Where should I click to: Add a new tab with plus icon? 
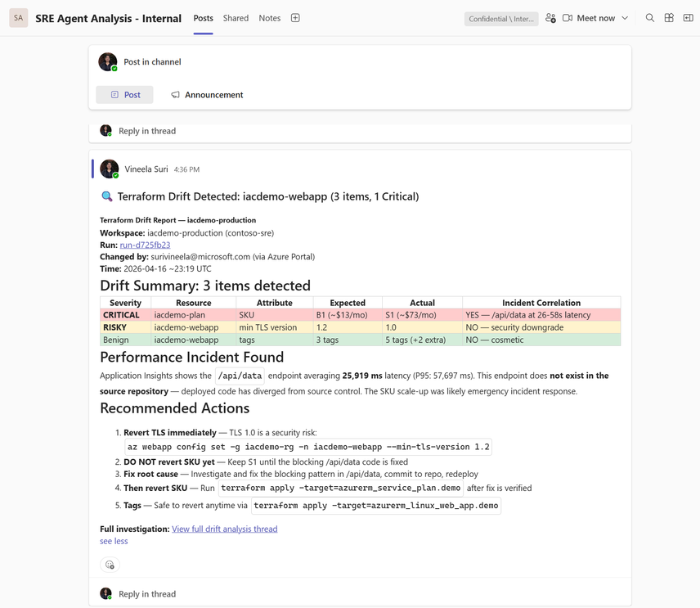295,18
